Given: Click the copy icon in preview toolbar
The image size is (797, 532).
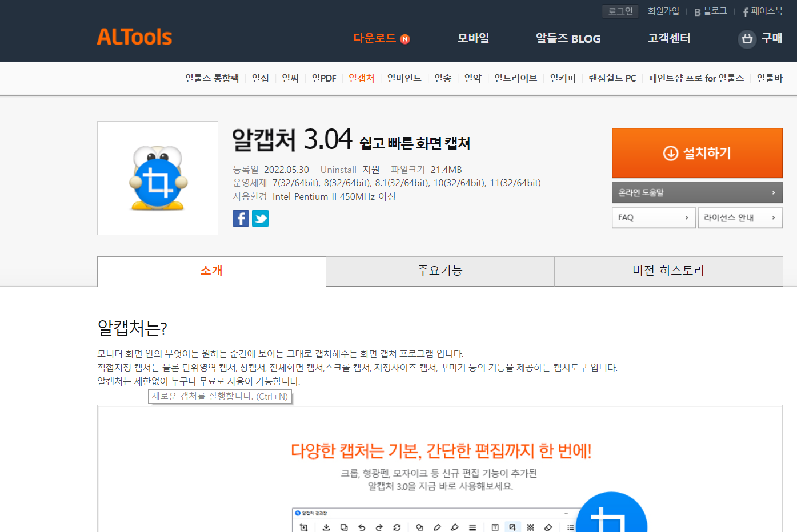Looking at the screenshot, I should click(x=344, y=527).
